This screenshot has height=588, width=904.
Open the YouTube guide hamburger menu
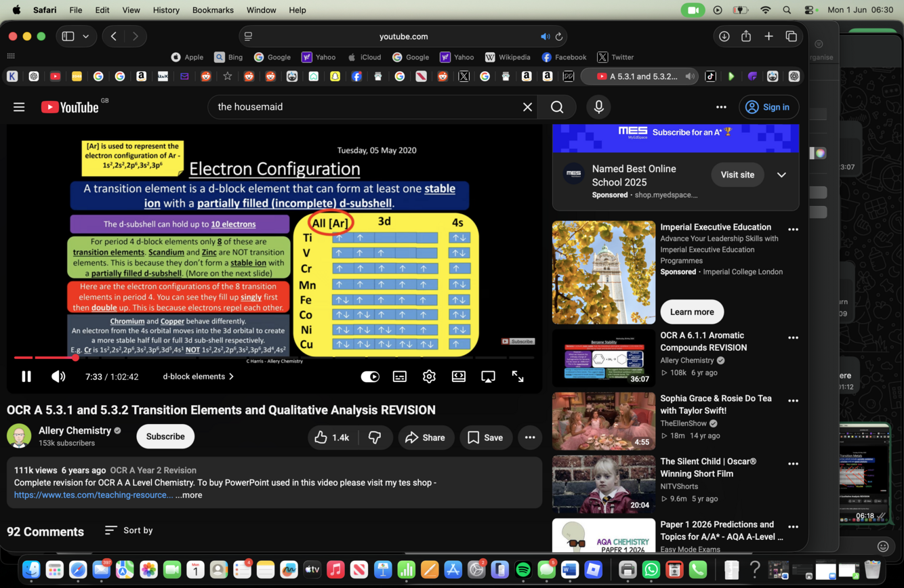pos(19,107)
